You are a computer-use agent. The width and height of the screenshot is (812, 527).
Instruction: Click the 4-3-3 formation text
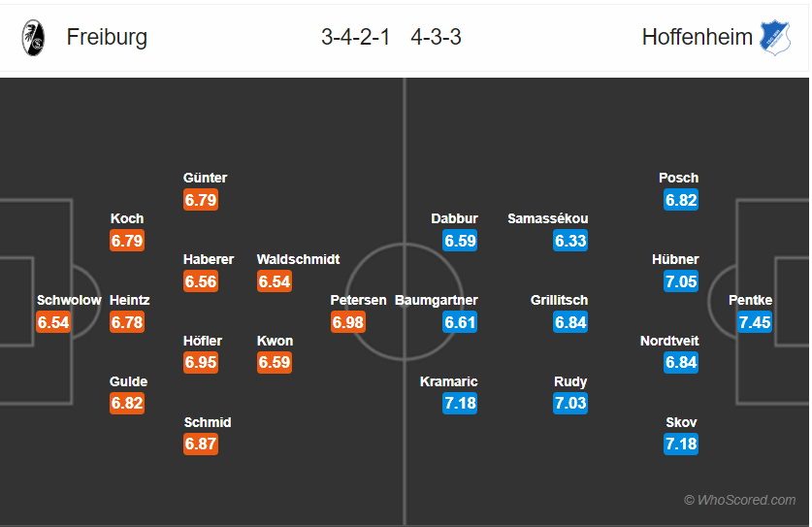click(x=436, y=37)
